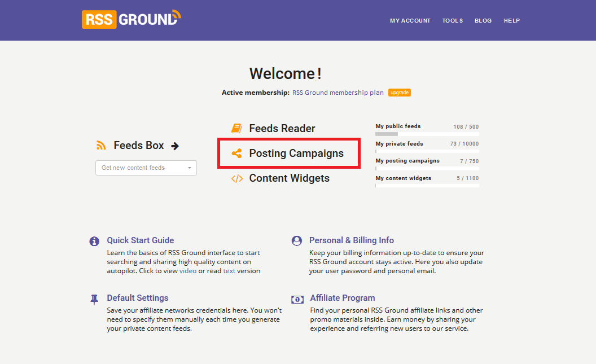The height and width of the screenshot is (364, 596).
Task: Open the Quick Start Guide link
Action: pyautogui.click(x=141, y=240)
